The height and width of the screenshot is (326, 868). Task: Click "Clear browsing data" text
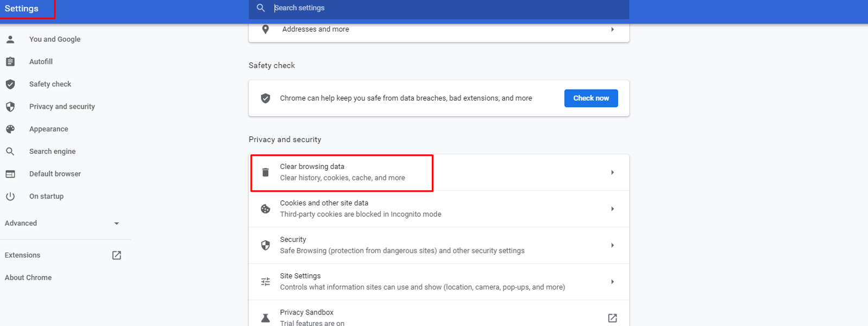[x=312, y=166]
